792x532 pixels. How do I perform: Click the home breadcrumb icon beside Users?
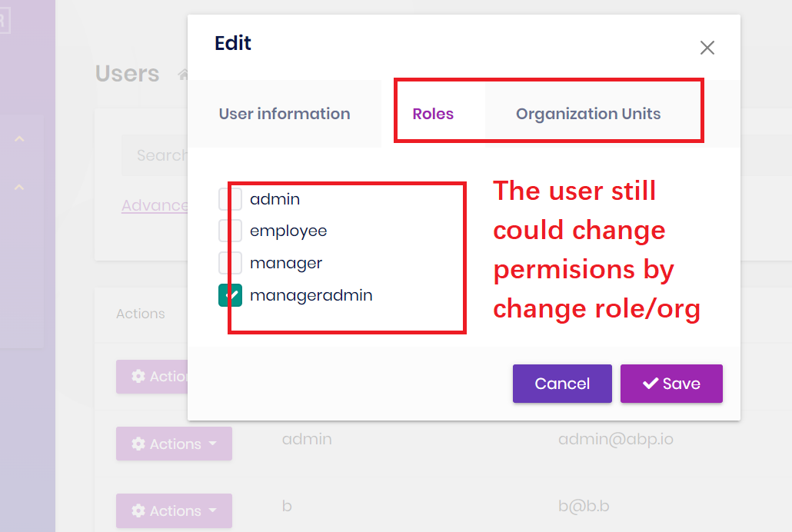(x=182, y=75)
